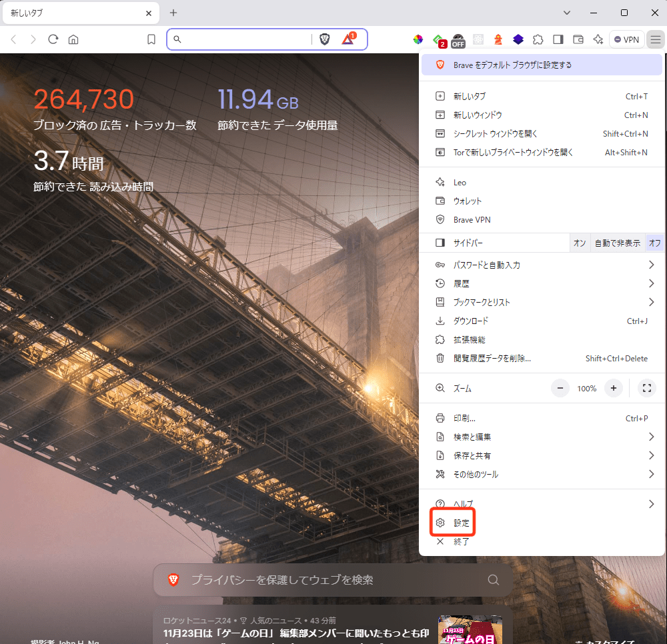Click the VPN button in toolbar

tap(626, 39)
